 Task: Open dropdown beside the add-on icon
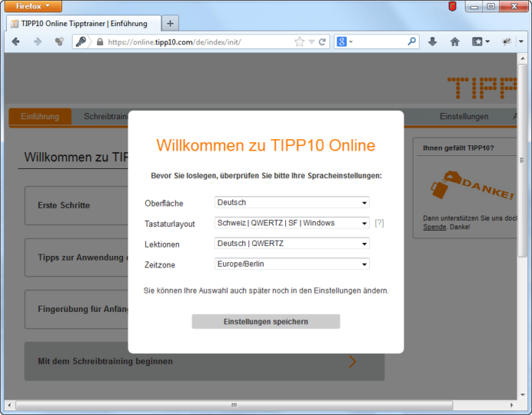pos(521,42)
